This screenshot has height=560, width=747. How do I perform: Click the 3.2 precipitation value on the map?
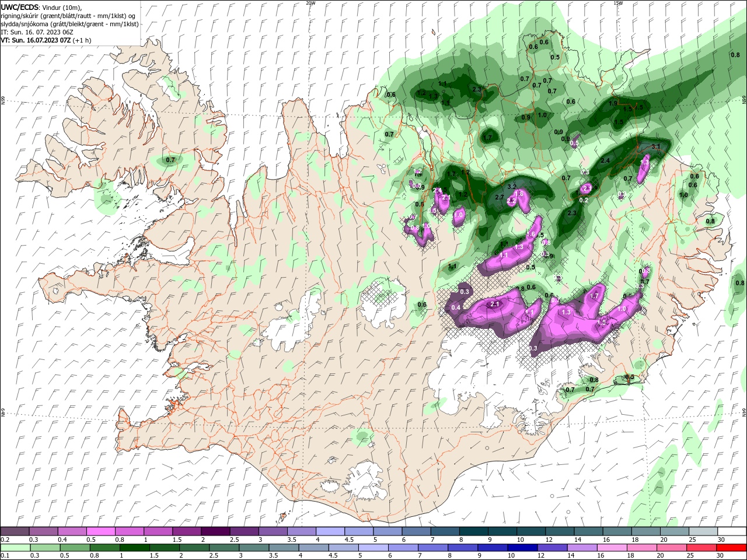[512, 187]
